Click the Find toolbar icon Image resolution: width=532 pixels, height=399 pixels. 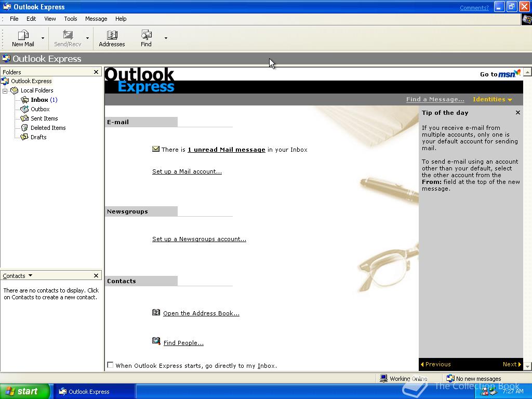pyautogui.click(x=146, y=35)
